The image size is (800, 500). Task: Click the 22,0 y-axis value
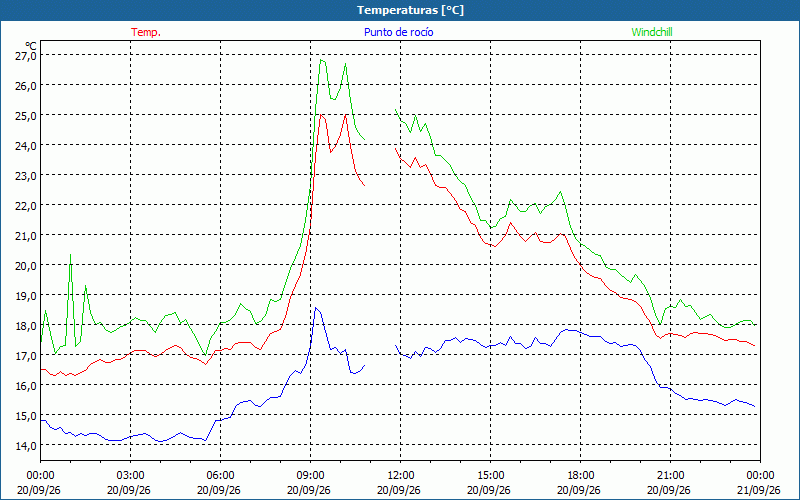coord(26,206)
